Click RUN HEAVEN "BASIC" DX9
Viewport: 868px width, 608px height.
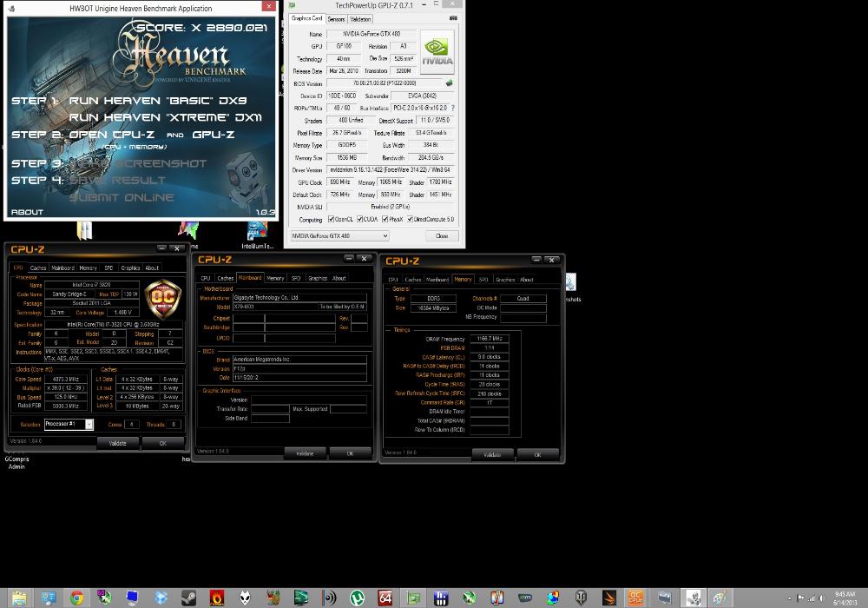tap(158, 101)
